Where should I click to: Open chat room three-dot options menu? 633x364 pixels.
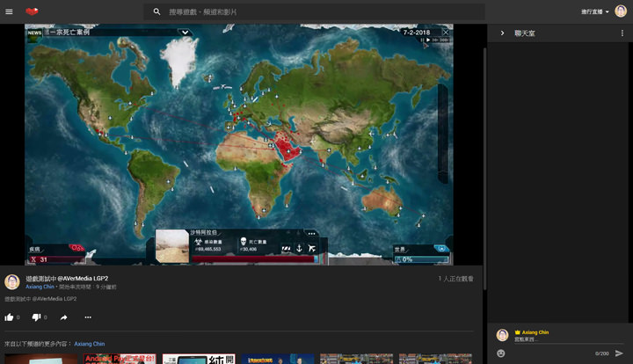coord(622,33)
